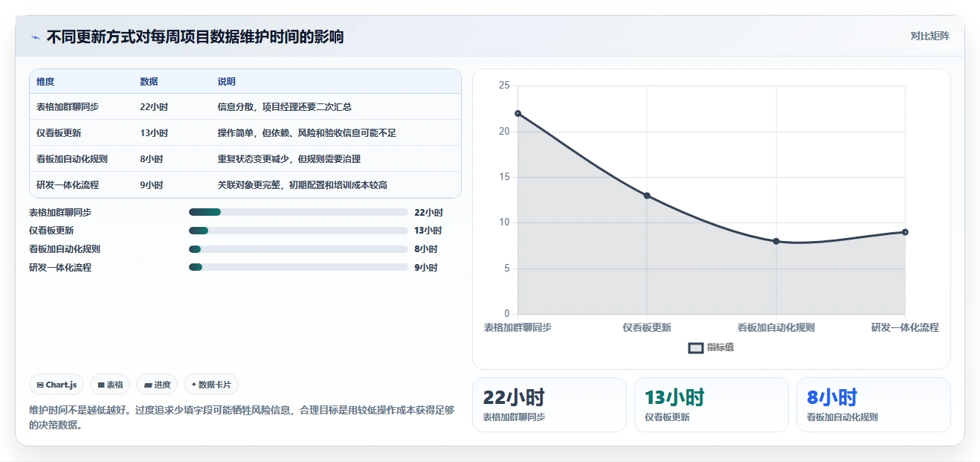
Task: Open the 8小时 data card
Action: (874, 405)
